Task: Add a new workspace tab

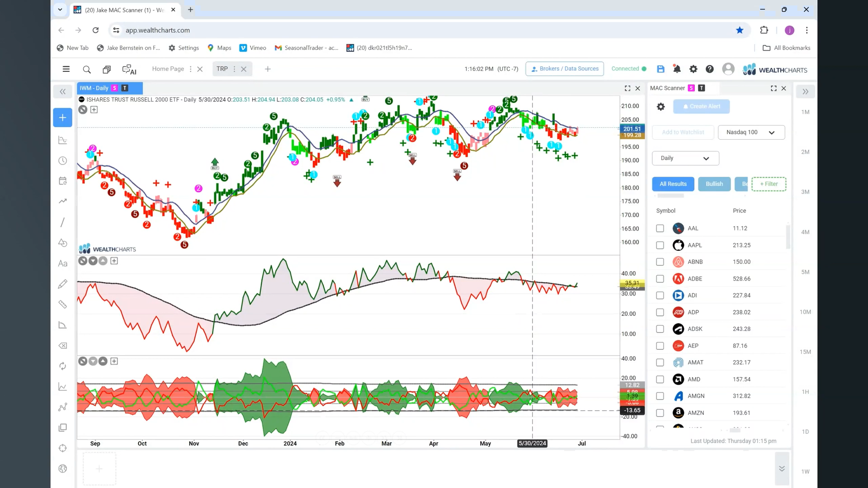Action: pos(268,69)
